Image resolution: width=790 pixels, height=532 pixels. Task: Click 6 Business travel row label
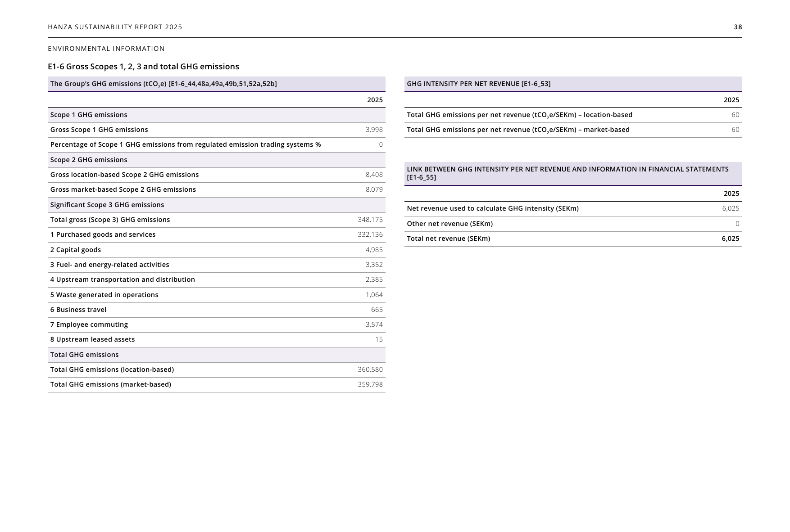[78, 310]
